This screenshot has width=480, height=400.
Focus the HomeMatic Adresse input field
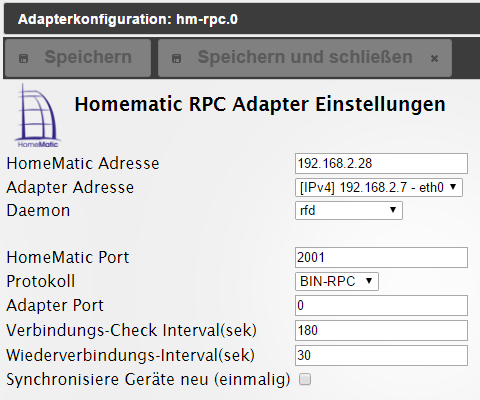click(381, 163)
